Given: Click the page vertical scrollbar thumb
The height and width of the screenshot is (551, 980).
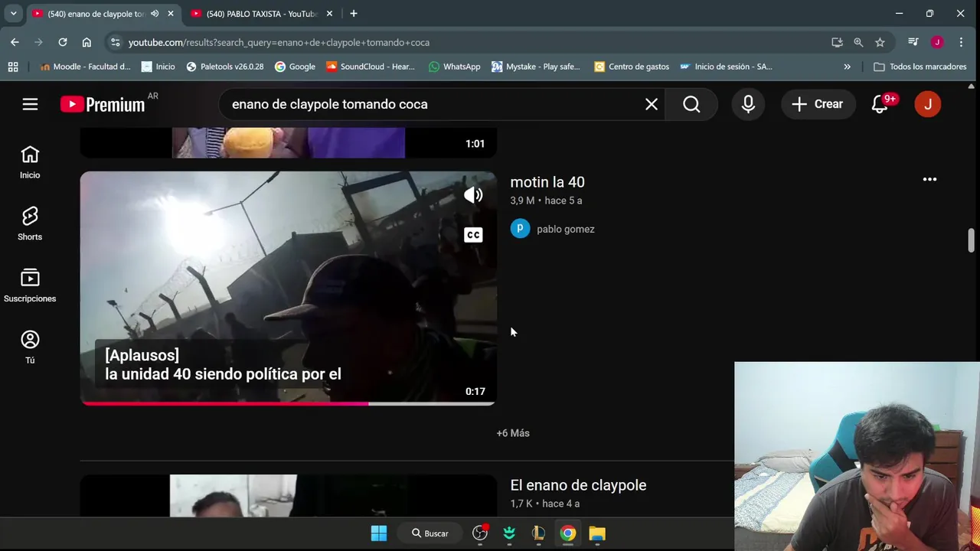Looking at the screenshot, I should click(x=972, y=240).
